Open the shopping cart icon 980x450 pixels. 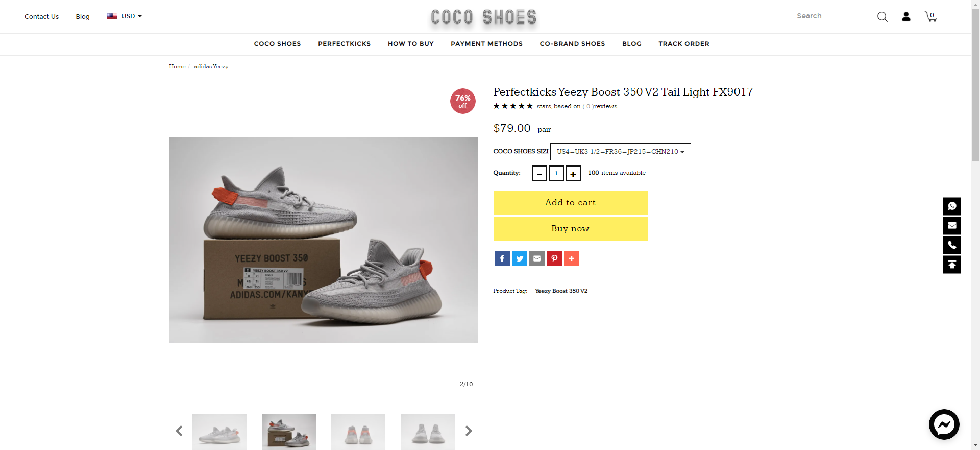931,17
